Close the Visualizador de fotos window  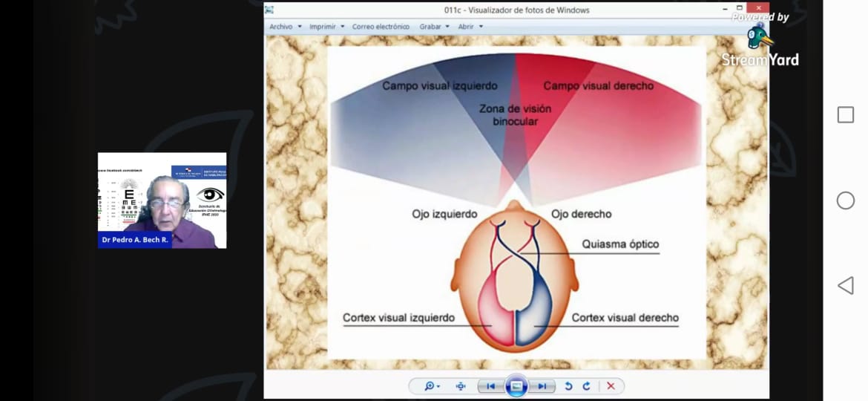758,7
